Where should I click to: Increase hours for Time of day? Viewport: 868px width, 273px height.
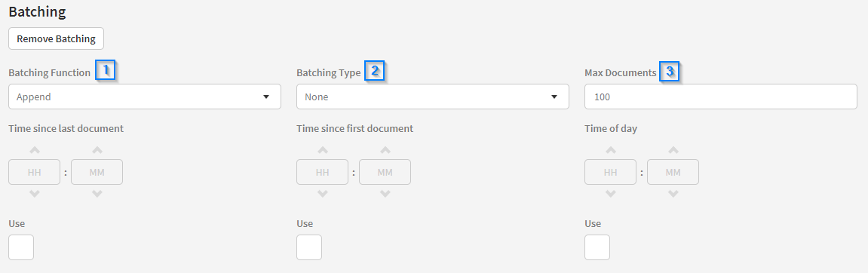pyautogui.click(x=611, y=149)
